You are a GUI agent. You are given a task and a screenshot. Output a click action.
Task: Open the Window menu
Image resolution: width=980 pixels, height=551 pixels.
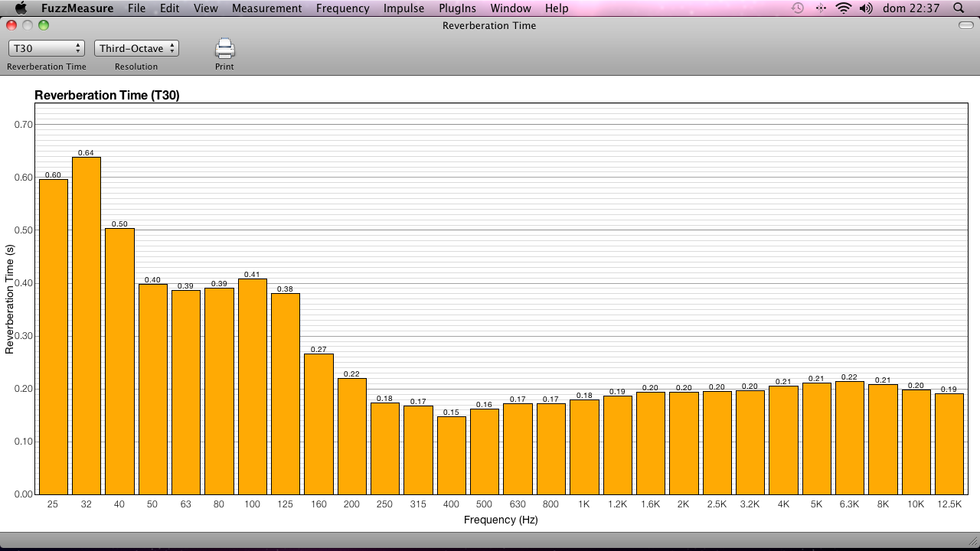point(511,8)
